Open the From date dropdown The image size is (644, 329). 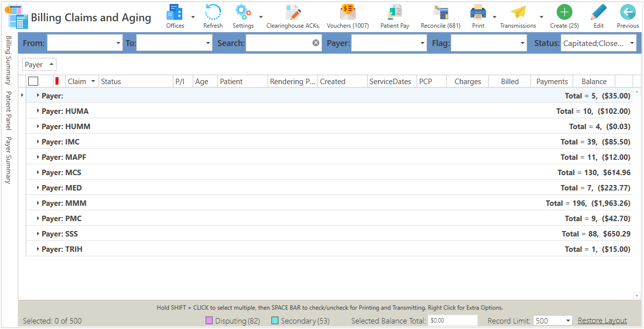[118, 43]
